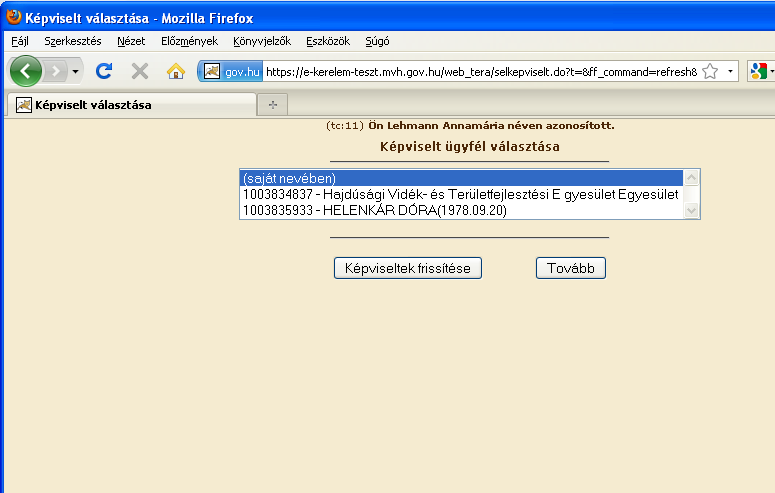Bookmark this page with the star icon
Image resolution: width=775 pixels, height=493 pixels.
710,72
